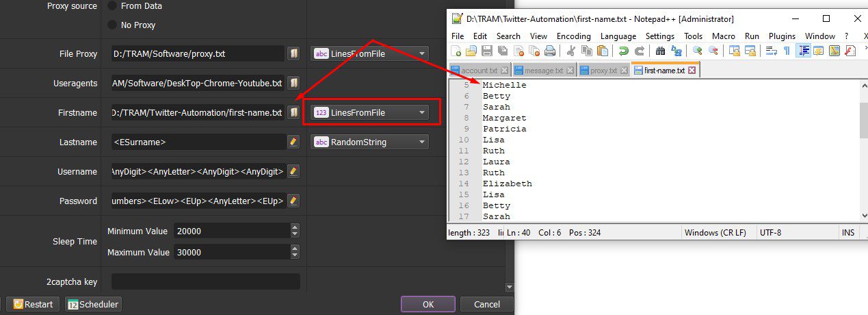This screenshot has height=315, width=868.
Task: Select the From Data proxy source option
Action: pos(135,5)
